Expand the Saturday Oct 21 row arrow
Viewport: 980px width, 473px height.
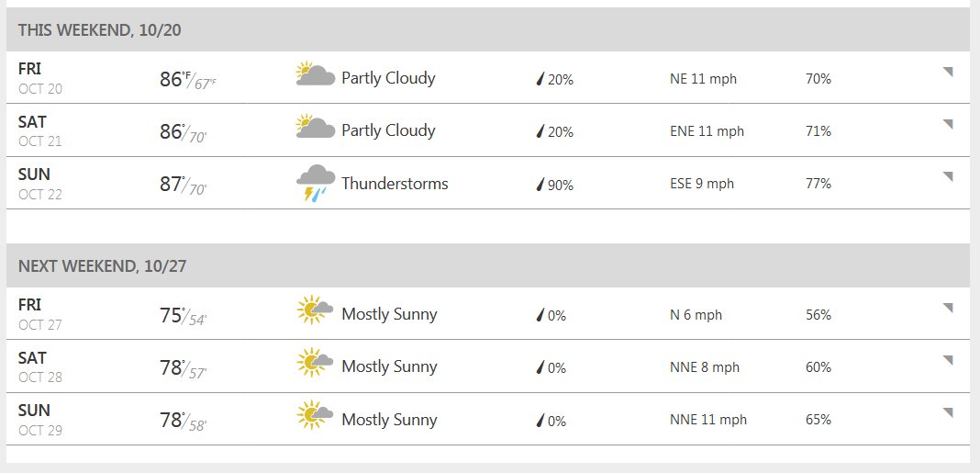948,125
